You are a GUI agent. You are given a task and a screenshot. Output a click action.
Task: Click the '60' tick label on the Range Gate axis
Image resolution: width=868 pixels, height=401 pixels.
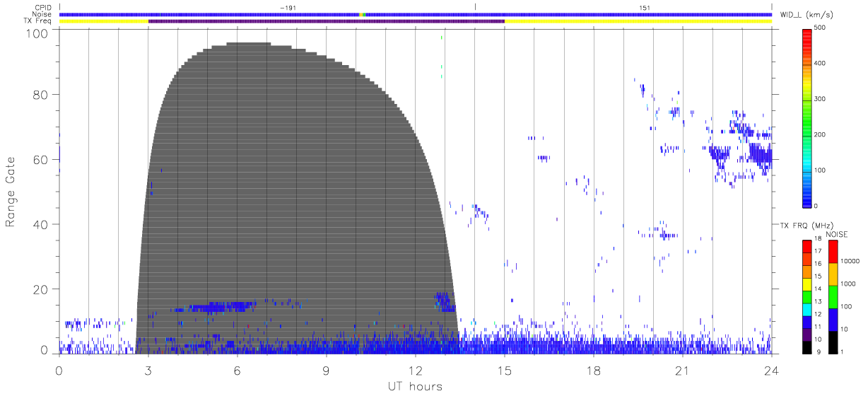(x=40, y=160)
